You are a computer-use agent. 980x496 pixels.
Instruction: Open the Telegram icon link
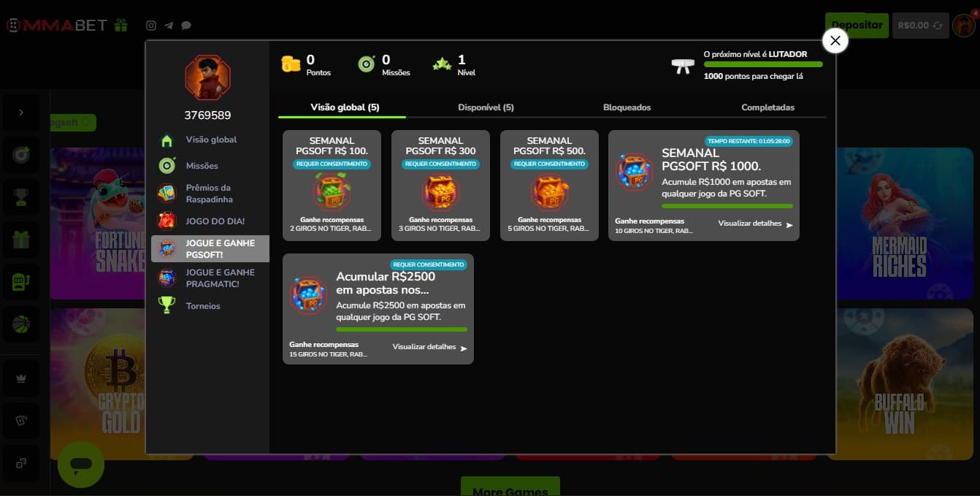(169, 26)
